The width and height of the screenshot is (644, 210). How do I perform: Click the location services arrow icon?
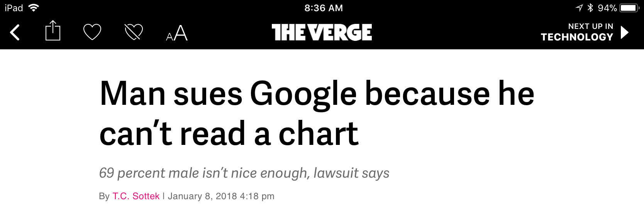click(579, 8)
